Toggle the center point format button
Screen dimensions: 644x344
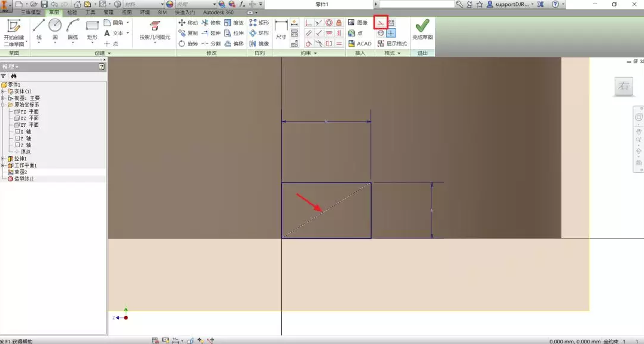click(x=391, y=33)
